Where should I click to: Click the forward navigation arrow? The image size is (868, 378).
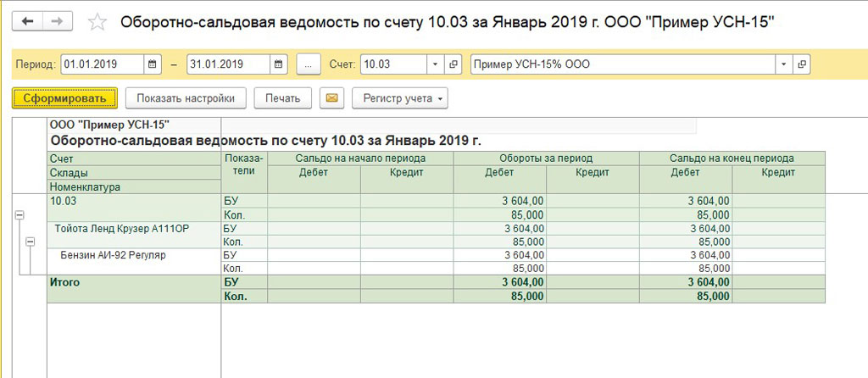point(57,22)
